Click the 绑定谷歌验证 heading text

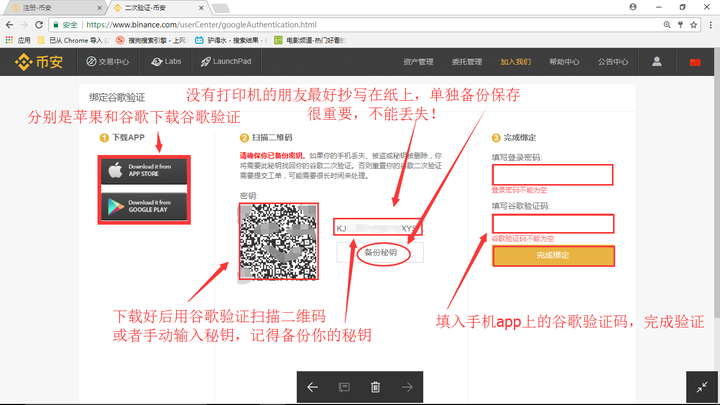tap(117, 97)
